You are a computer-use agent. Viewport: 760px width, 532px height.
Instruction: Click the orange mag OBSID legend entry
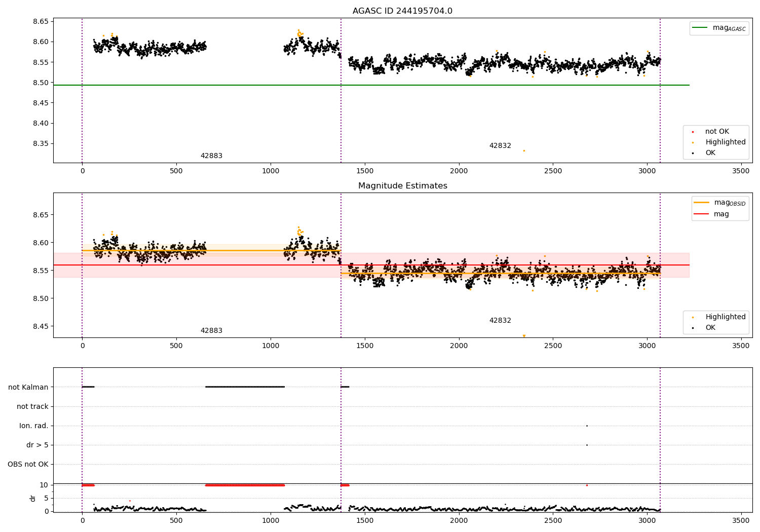(x=720, y=203)
